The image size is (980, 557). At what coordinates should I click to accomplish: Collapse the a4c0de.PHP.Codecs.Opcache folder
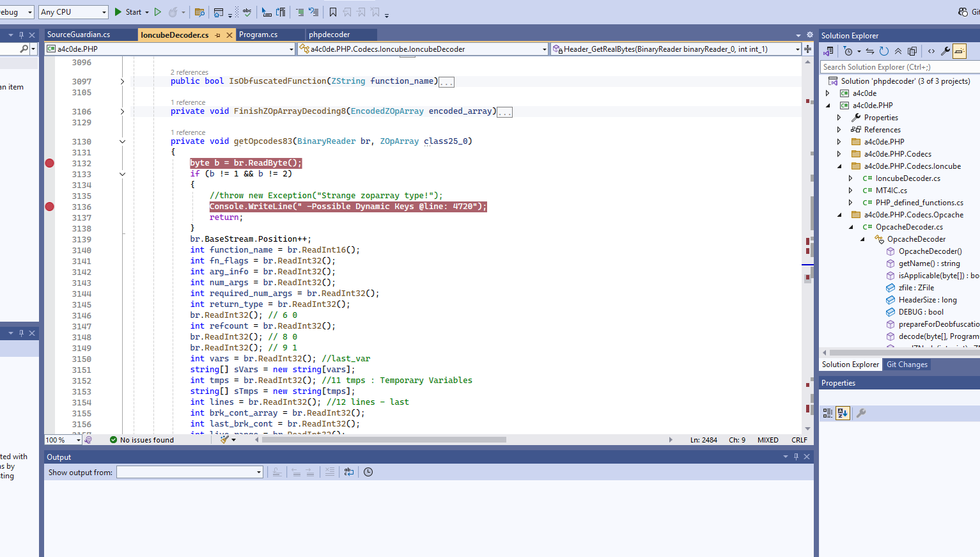839,215
